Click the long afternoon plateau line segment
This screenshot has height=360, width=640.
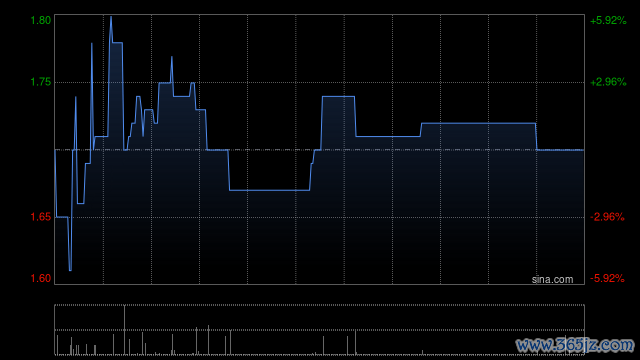478,123
